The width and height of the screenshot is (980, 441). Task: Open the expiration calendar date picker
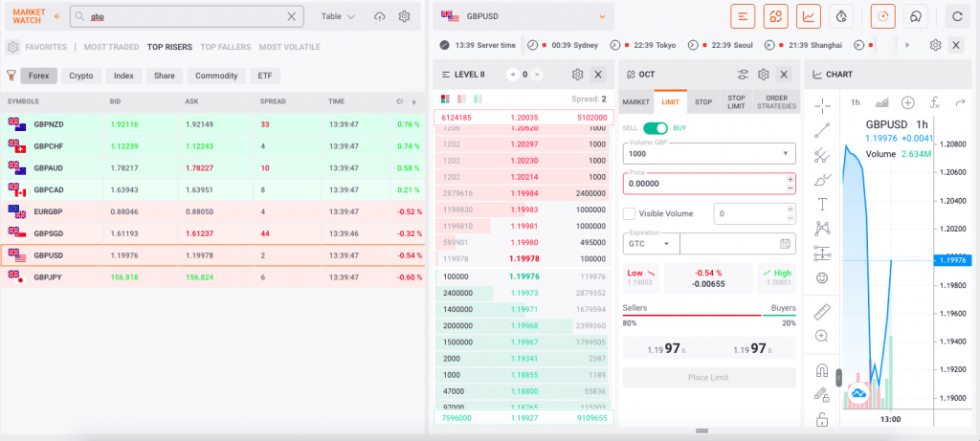coord(786,244)
